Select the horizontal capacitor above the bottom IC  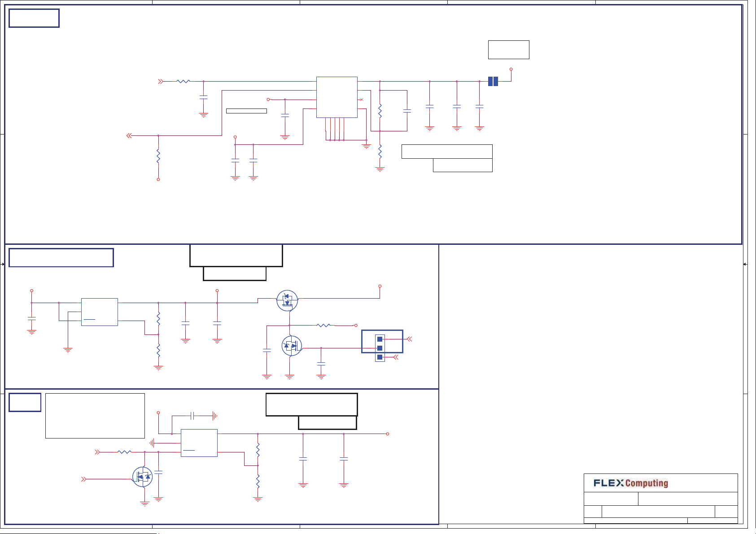click(x=192, y=416)
